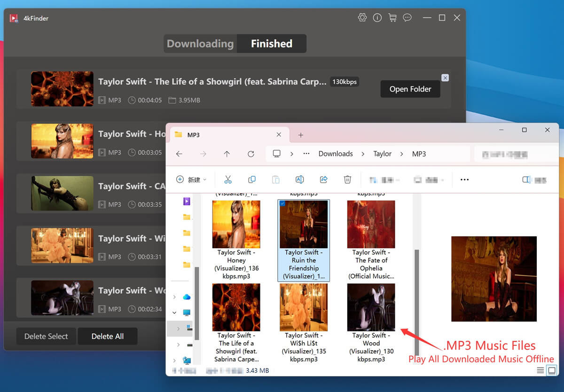
Task: Click the feedback chat bubble icon
Action: point(407,17)
